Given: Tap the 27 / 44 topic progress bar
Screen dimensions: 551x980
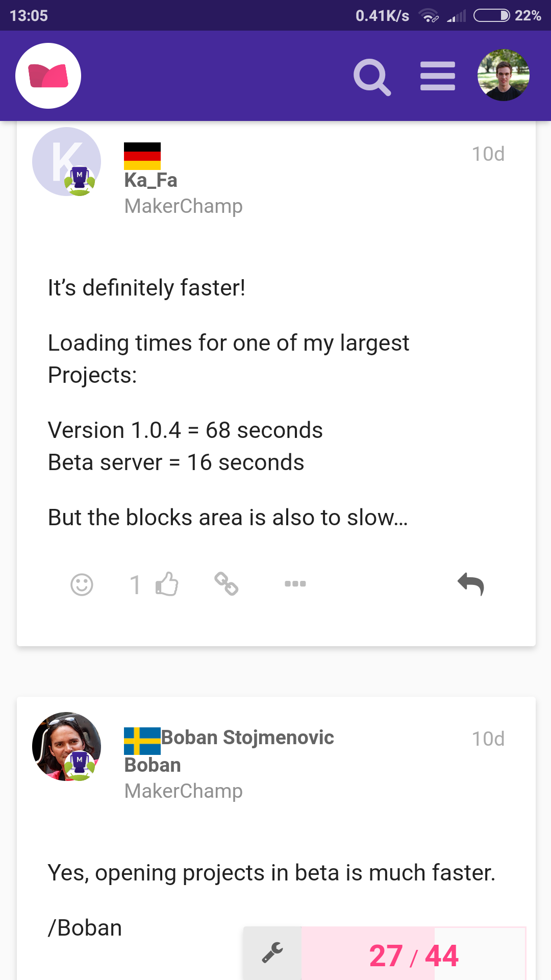Looking at the screenshot, I should click(413, 955).
